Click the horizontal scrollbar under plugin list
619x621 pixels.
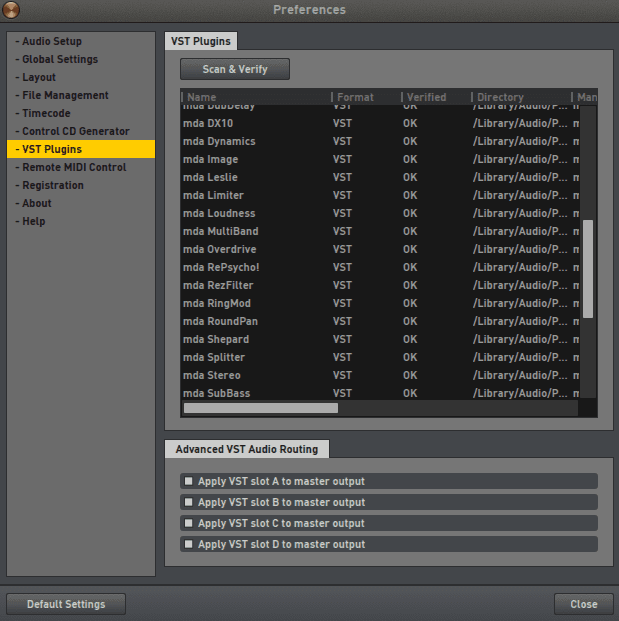point(261,408)
